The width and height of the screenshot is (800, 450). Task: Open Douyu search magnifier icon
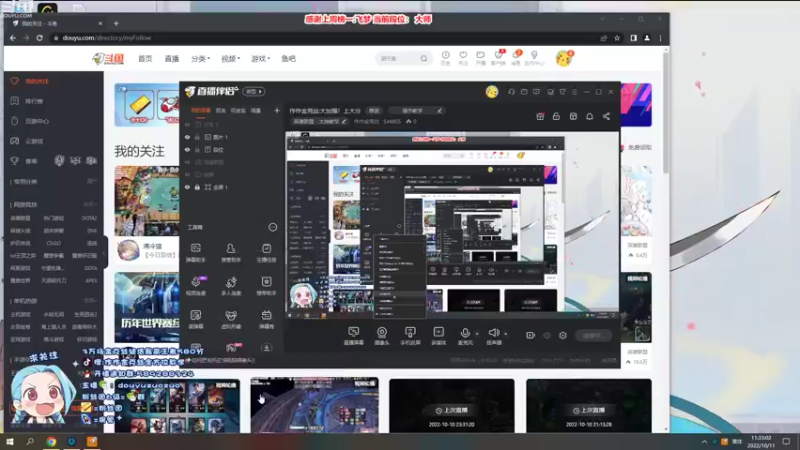(x=423, y=59)
